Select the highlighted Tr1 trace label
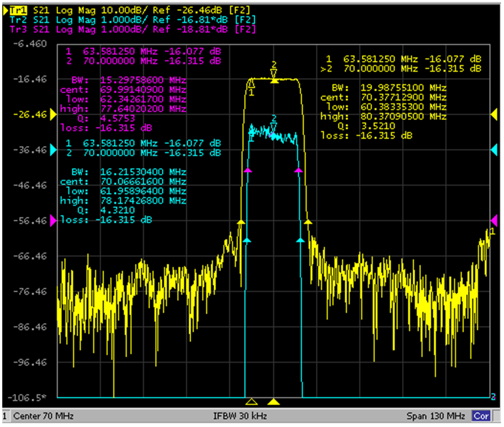 [19, 10]
